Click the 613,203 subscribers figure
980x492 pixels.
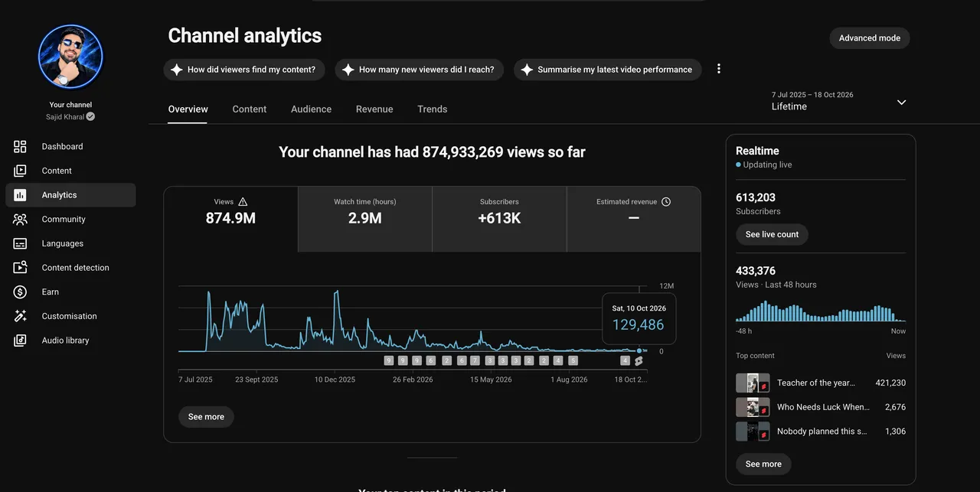click(x=756, y=197)
